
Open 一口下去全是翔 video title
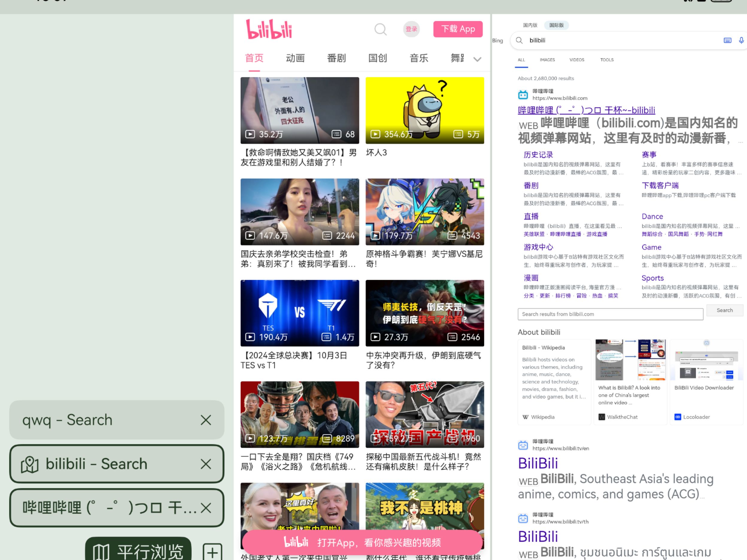(x=298, y=462)
